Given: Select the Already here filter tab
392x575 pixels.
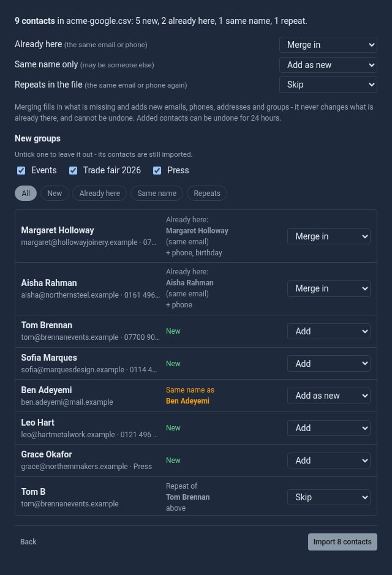Looking at the screenshot, I should pos(100,194).
